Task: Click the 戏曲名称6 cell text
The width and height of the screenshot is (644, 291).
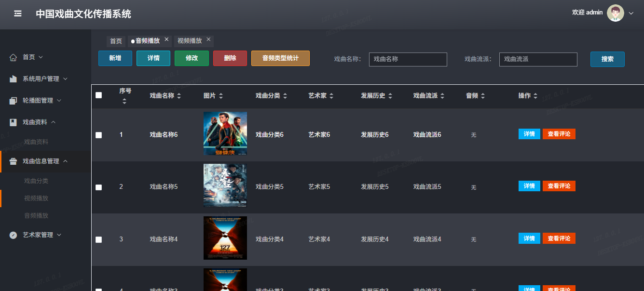Action: (164, 135)
